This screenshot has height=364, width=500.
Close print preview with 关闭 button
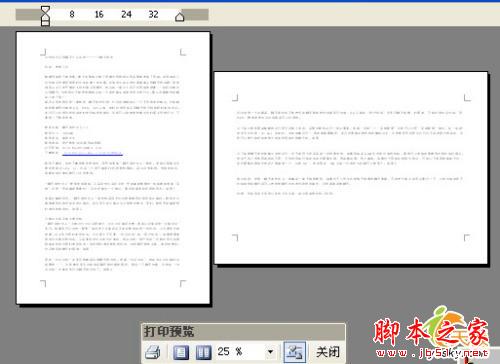(x=328, y=352)
